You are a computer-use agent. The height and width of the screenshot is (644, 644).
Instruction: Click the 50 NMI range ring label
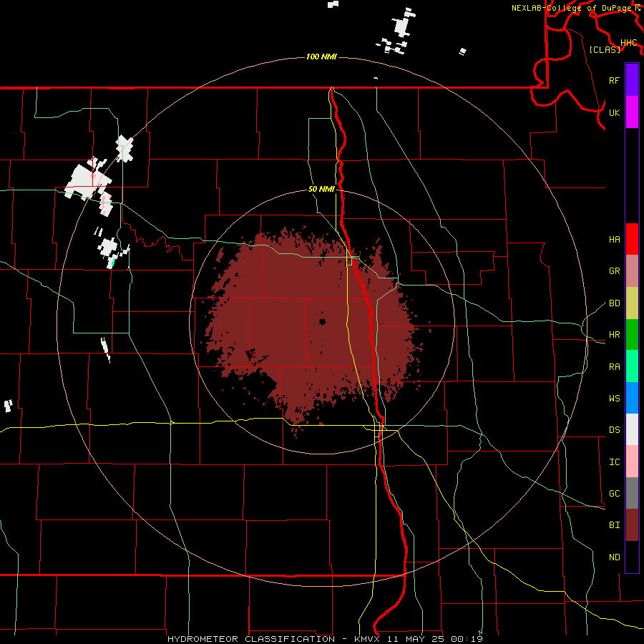pos(321,189)
